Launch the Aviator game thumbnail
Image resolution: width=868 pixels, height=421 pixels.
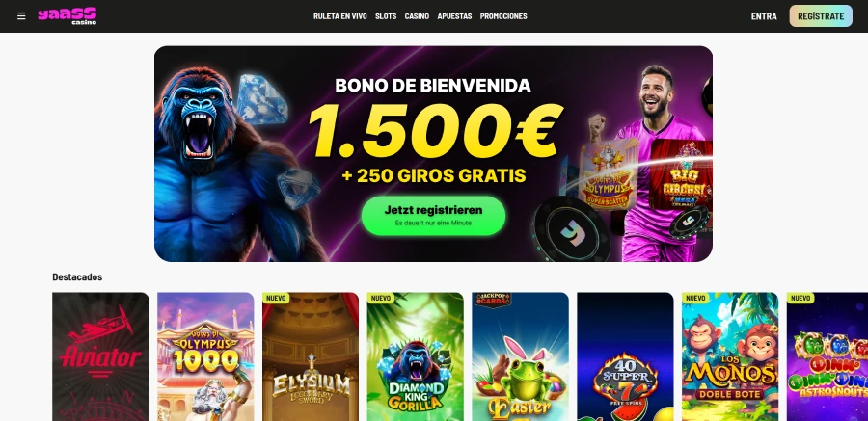click(x=100, y=356)
